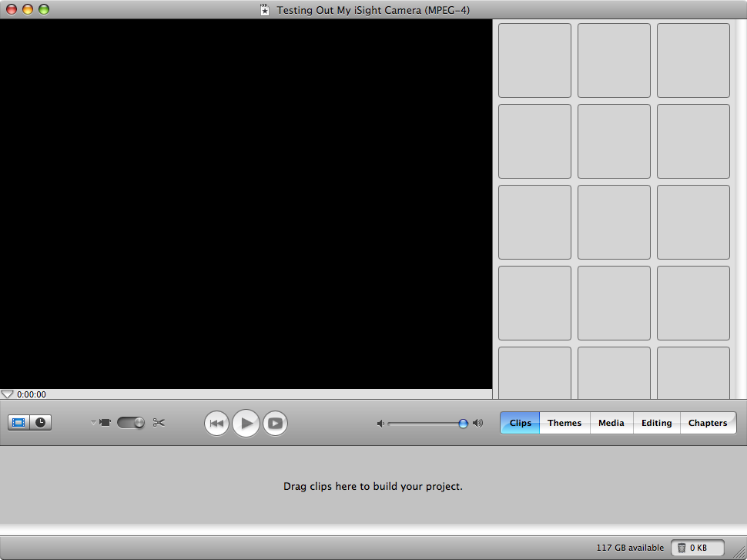Viewport: 747px width, 560px height.
Task: Click the project file icon in title bar
Action: [x=265, y=9]
